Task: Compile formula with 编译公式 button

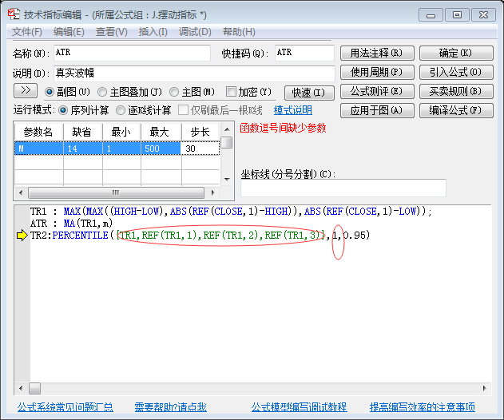Action: (x=456, y=110)
